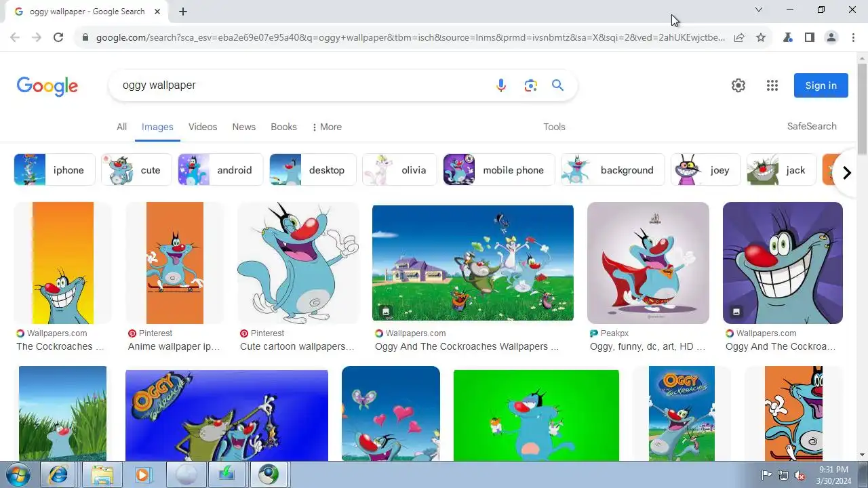
Task: Open Anime wallpaper Pinterest thumbnail
Action: tap(175, 263)
